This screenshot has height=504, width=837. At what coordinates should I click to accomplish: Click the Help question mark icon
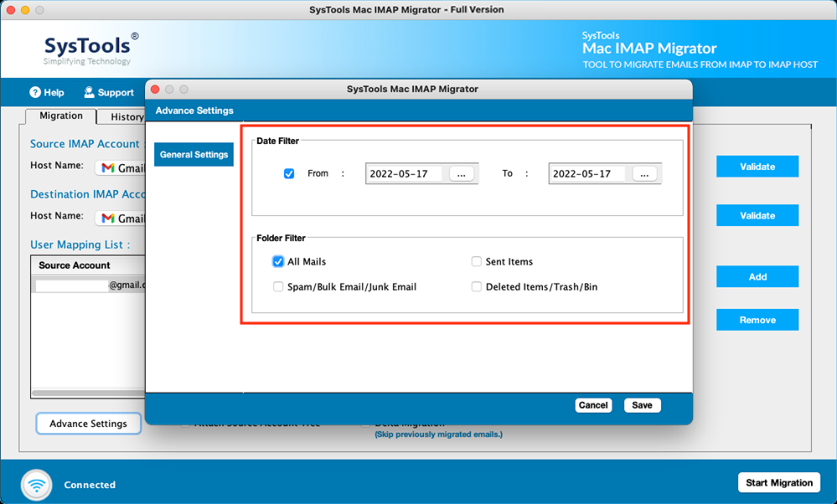tap(35, 92)
